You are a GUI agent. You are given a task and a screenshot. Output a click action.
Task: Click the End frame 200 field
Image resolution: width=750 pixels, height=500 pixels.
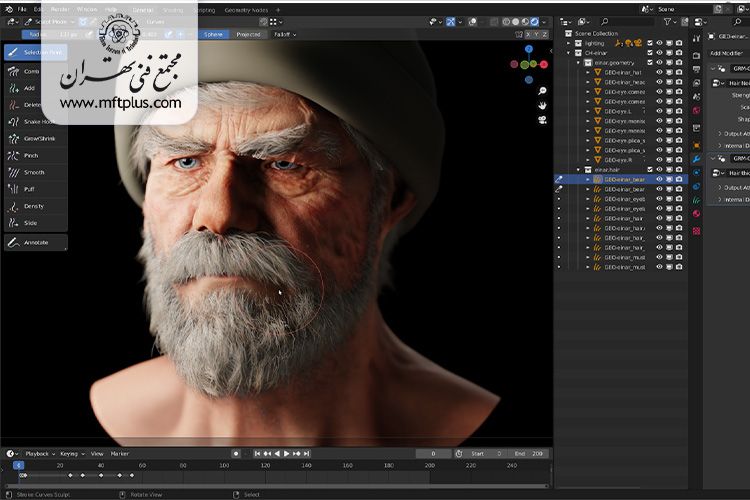pyautogui.click(x=529, y=454)
